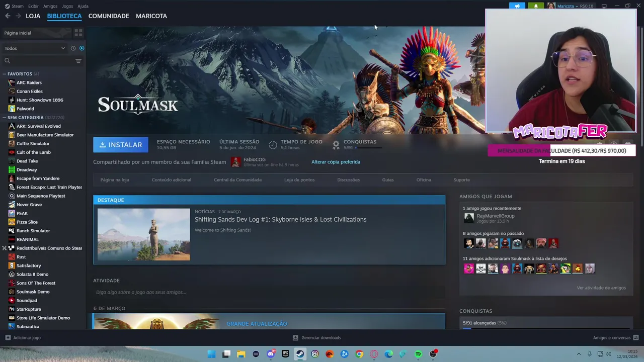The image size is (644, 362).
Task: Open FabioCOG family member avatar
Action: [236, 162]
